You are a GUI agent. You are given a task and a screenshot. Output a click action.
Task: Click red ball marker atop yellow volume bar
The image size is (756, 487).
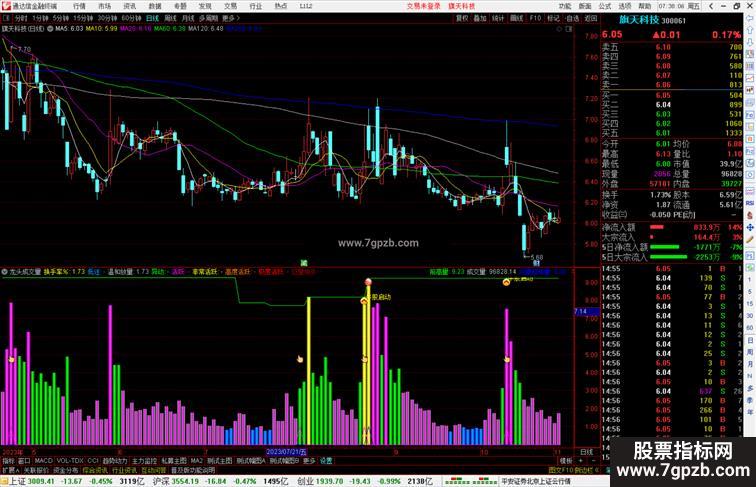pyautogui.click(x=368, y=282)
